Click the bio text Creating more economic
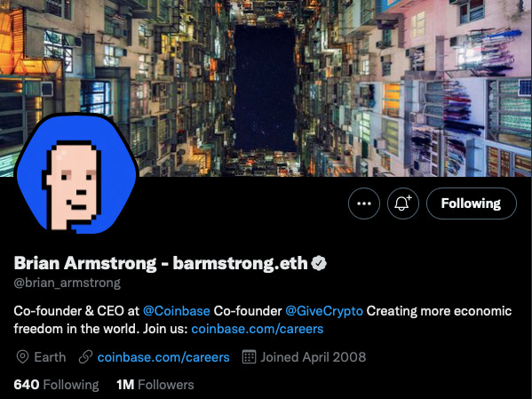Viewport: 532px width, 399px height. point(439,311)
